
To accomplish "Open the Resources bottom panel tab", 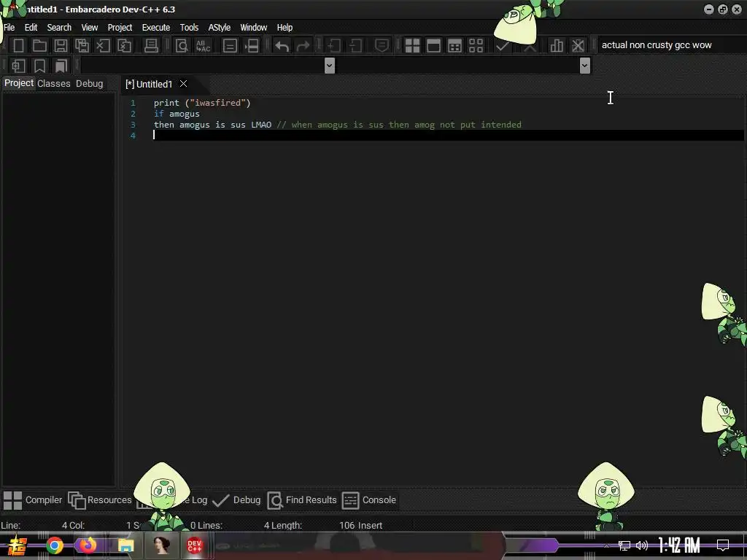I will point(99,500).
